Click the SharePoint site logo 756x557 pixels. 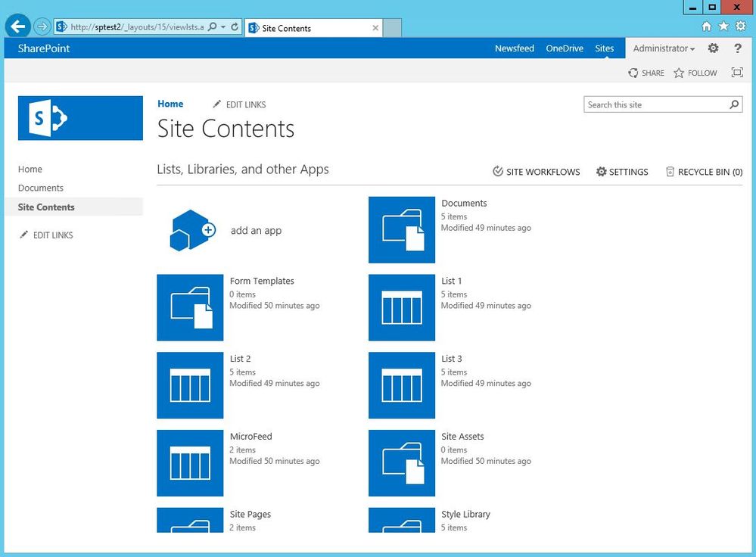[x=80, y=118]
